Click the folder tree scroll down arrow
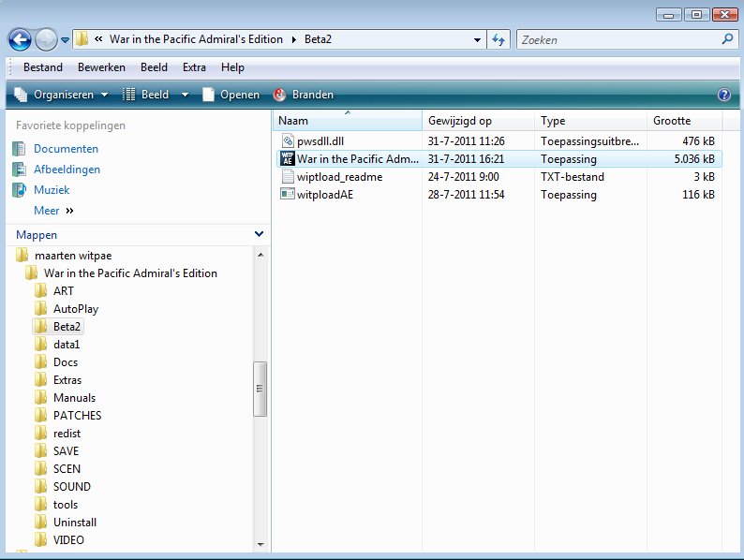The image size is (744, 560). tap(260, 544)
